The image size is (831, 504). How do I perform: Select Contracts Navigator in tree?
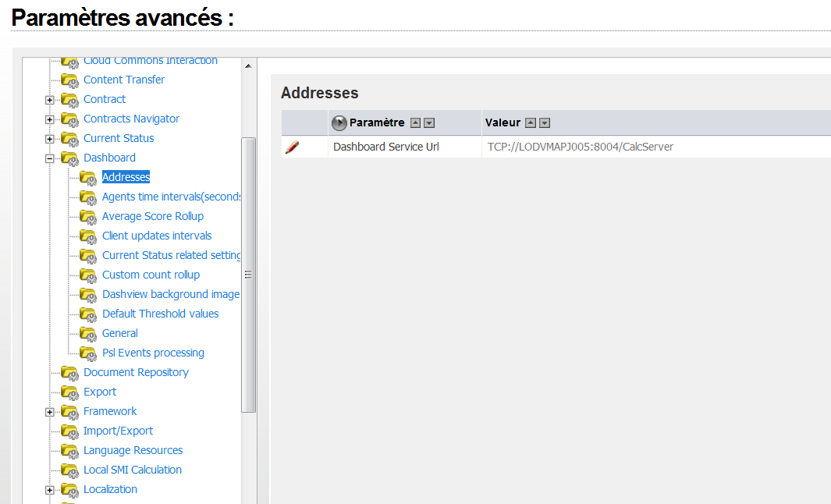pos(131,119)
